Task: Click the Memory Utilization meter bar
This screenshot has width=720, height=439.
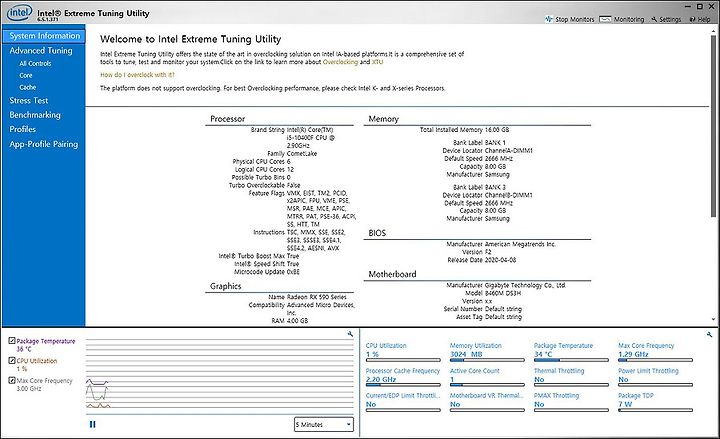Action: point(487,360)
